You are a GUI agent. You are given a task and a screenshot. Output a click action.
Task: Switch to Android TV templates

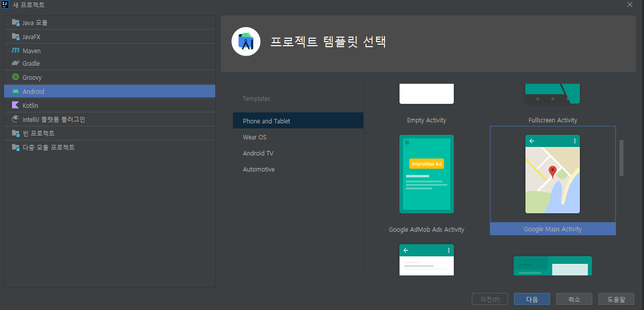298,153
